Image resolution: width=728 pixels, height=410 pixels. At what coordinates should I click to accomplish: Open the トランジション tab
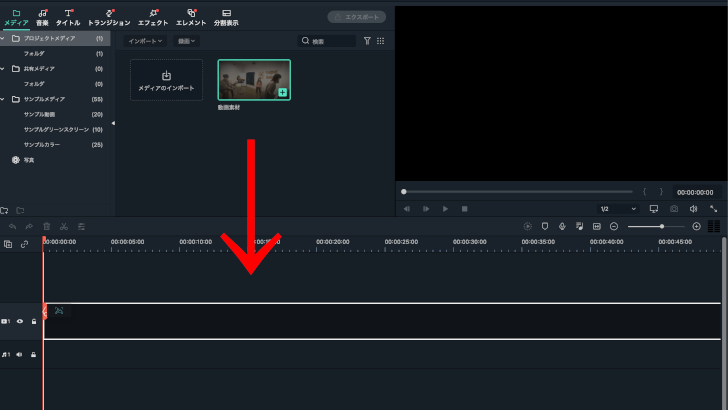pos(109,18)
